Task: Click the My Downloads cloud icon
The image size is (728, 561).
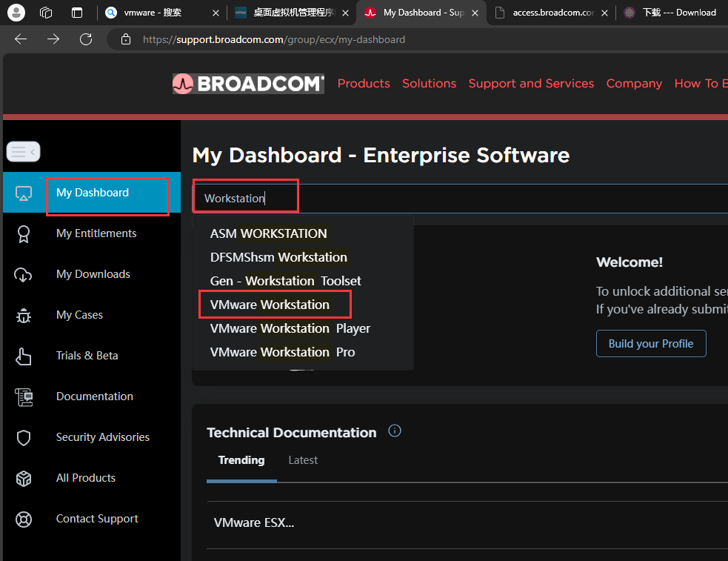Action: pyautogui.click(x=24, y=275)
